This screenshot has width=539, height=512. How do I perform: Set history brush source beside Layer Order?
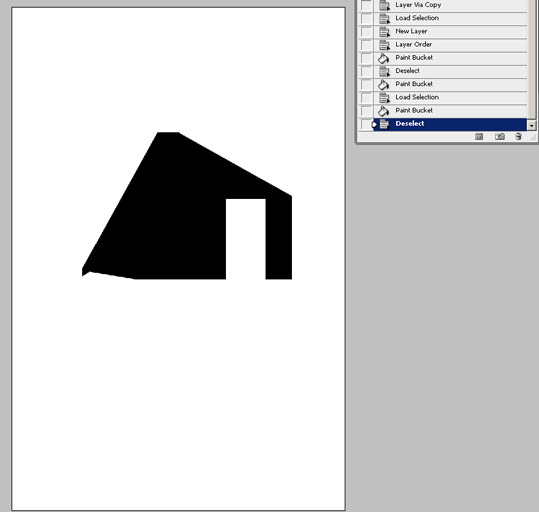[366, 45]
